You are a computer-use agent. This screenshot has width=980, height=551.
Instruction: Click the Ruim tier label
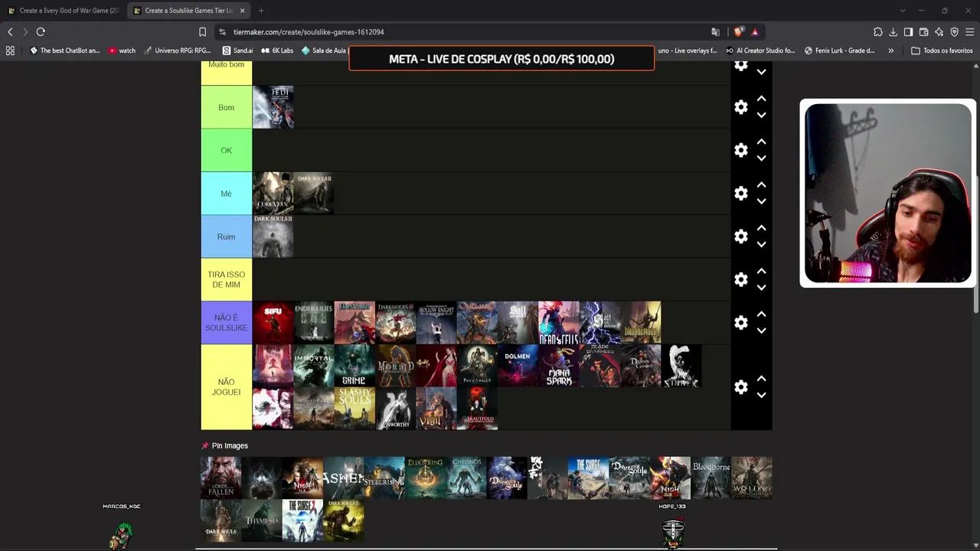click(226, 236)
